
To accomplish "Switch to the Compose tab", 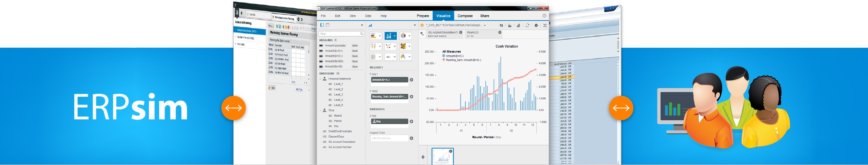I will click(465, 16).
